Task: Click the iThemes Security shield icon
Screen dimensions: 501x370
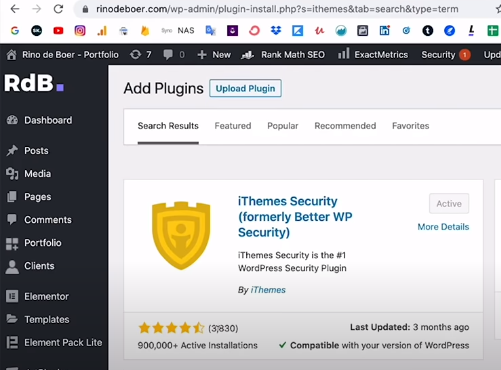Action: pos(181,235)
